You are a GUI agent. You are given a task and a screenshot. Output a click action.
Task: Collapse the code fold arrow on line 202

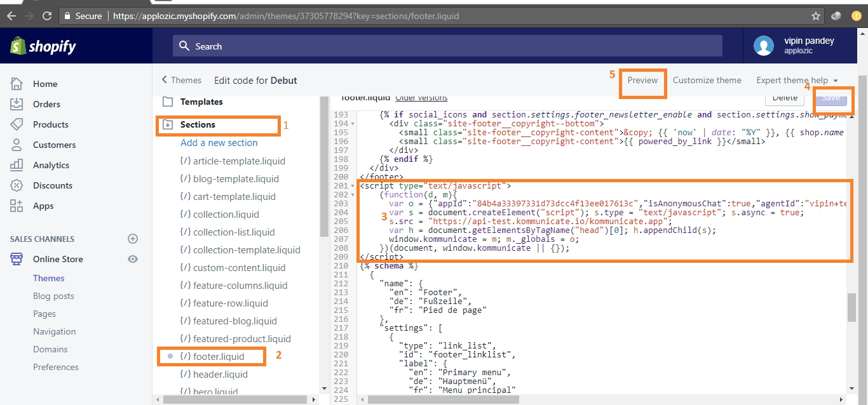(x=353, y=194)
